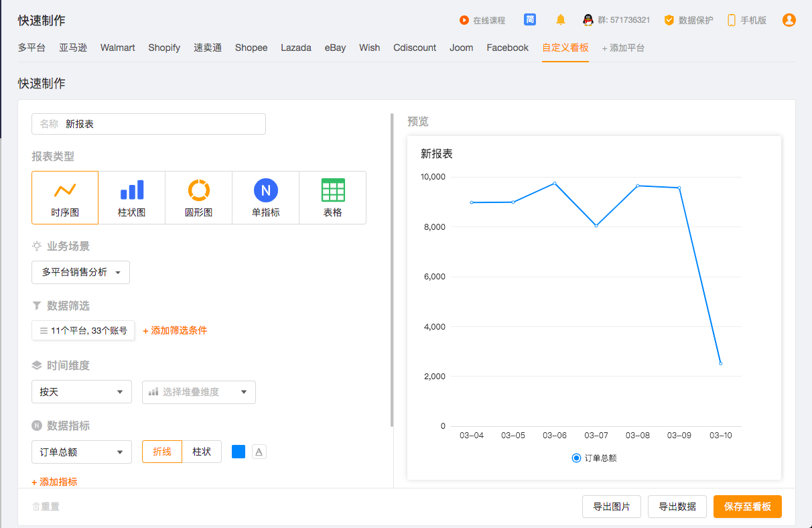Toggle the 订单总额 legend series
The height and width of the screenshot is (528, 812).
[594, 458]
